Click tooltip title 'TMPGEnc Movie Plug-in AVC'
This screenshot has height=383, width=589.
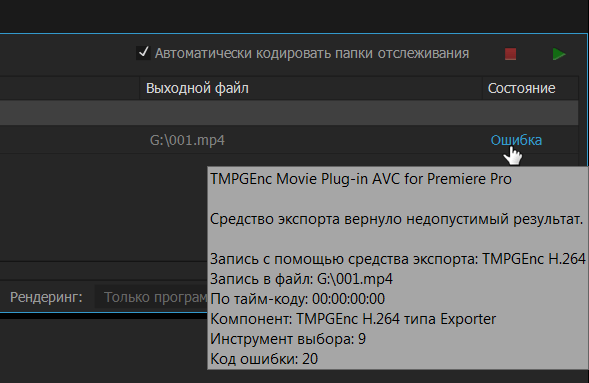tap(361, 179)
